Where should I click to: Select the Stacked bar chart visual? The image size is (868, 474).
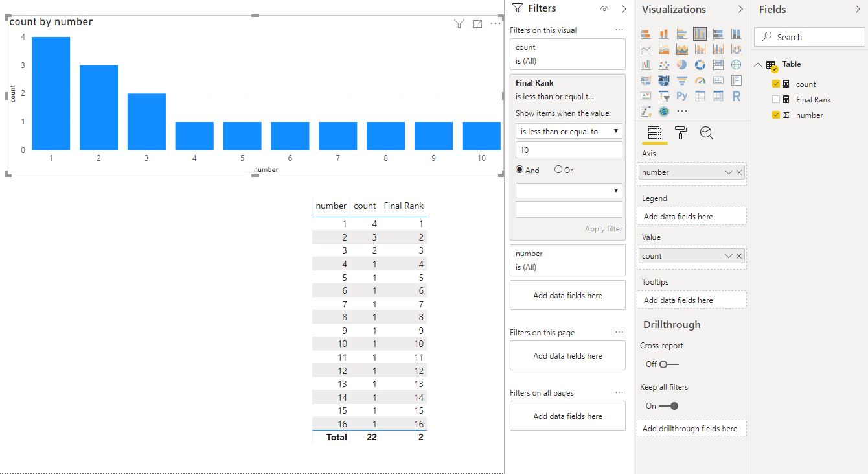pos(646,34)
